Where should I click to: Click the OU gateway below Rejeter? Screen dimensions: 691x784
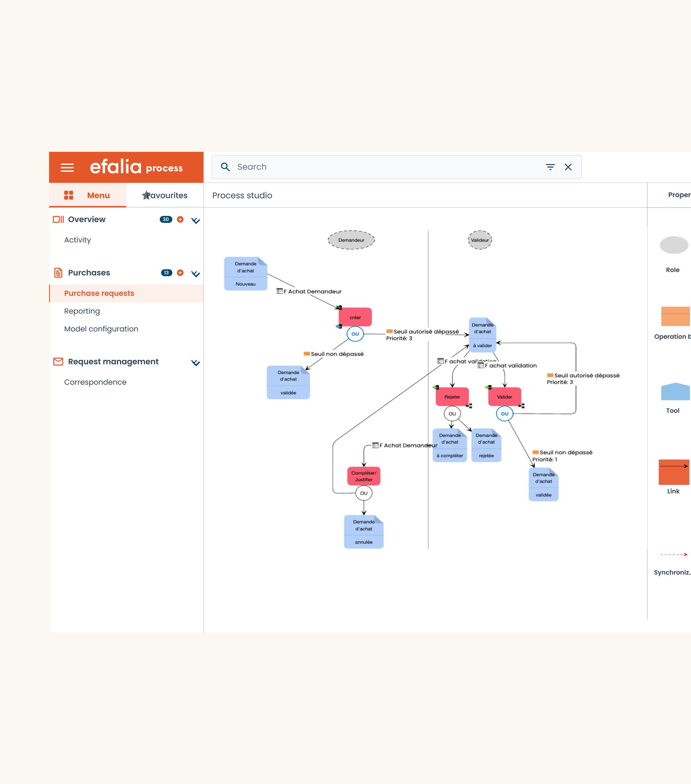pyautogui.click(x=452, y=414)
